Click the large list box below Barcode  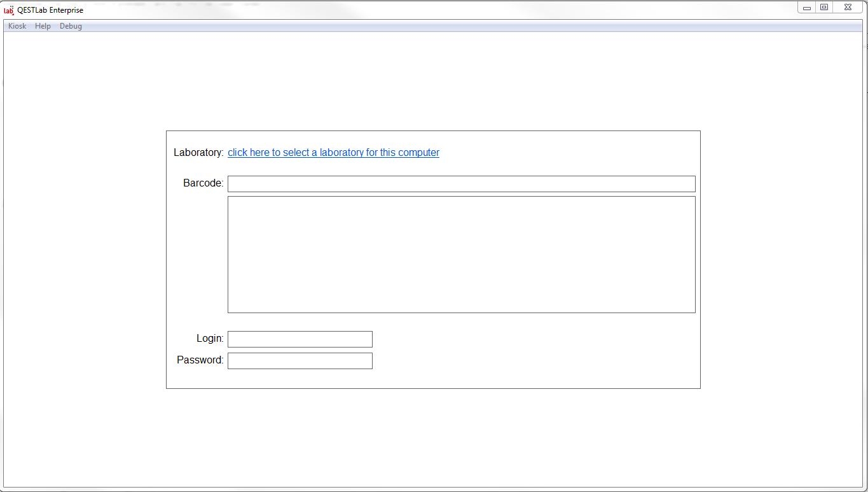(461, 255)
